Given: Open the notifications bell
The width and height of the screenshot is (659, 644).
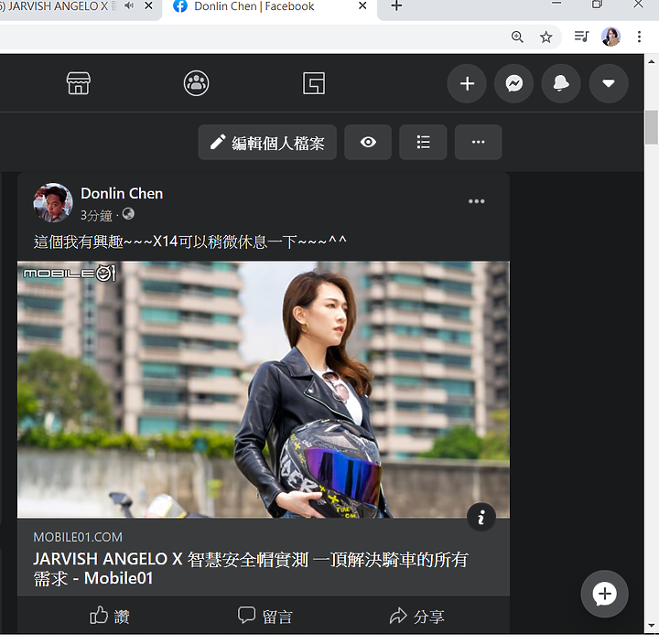Looking at the screenshot, I should click(x=561, y=83).
